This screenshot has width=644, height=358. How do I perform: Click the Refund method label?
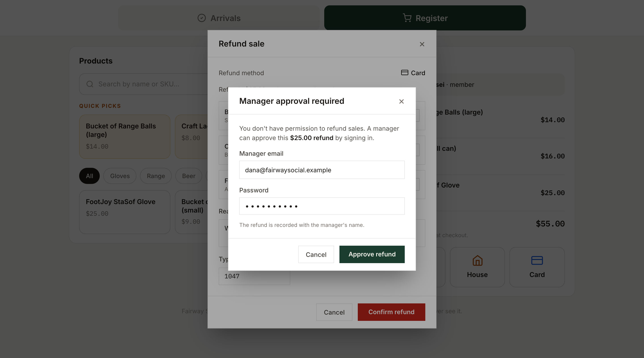(241, 73)
